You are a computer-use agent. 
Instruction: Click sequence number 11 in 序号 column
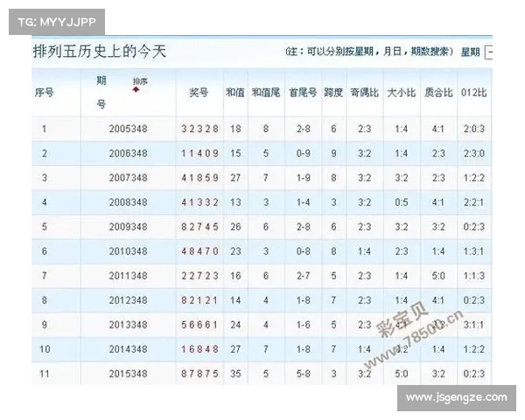pos(45,374)
